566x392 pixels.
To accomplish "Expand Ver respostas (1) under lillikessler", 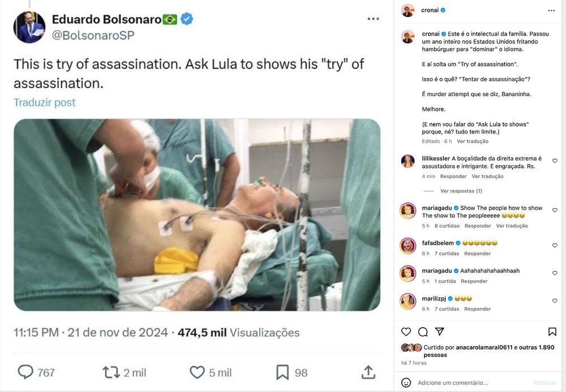I will (461, 191).
